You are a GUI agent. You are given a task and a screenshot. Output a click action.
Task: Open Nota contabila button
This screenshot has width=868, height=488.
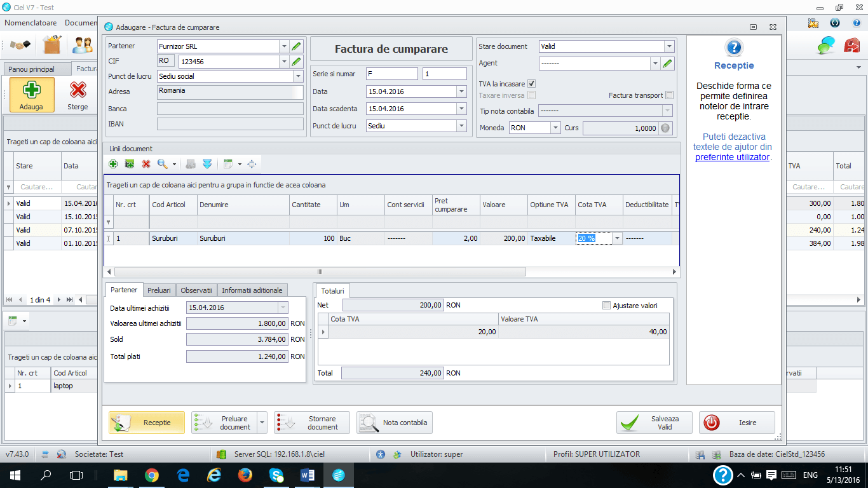tap(395, 423)
